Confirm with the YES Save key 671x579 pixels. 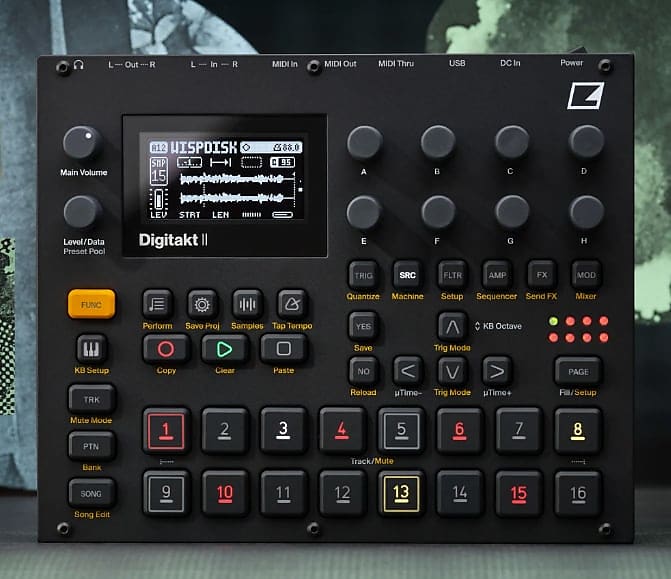point(363,327)
